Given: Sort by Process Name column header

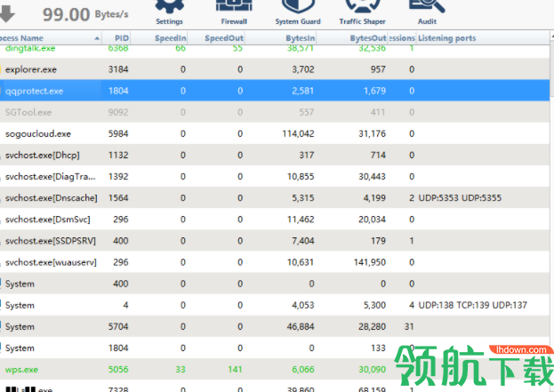Looking at the screenshot, I should click(51, 38).
